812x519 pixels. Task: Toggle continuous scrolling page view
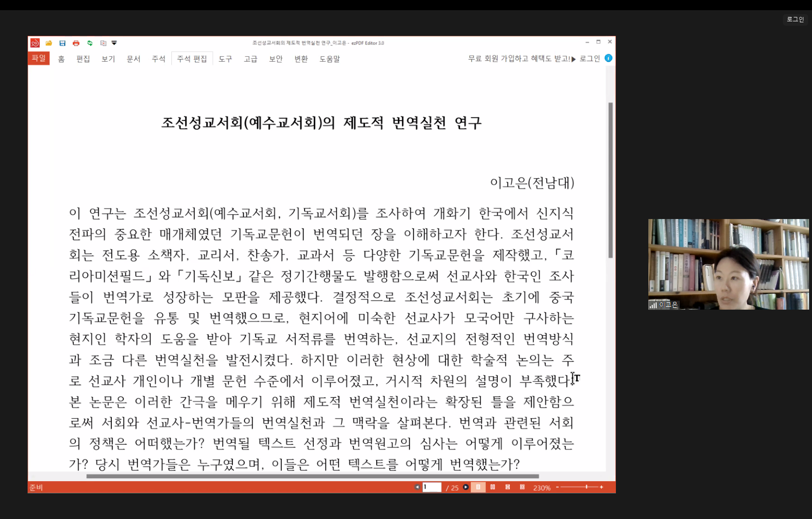tap(507, 487)
